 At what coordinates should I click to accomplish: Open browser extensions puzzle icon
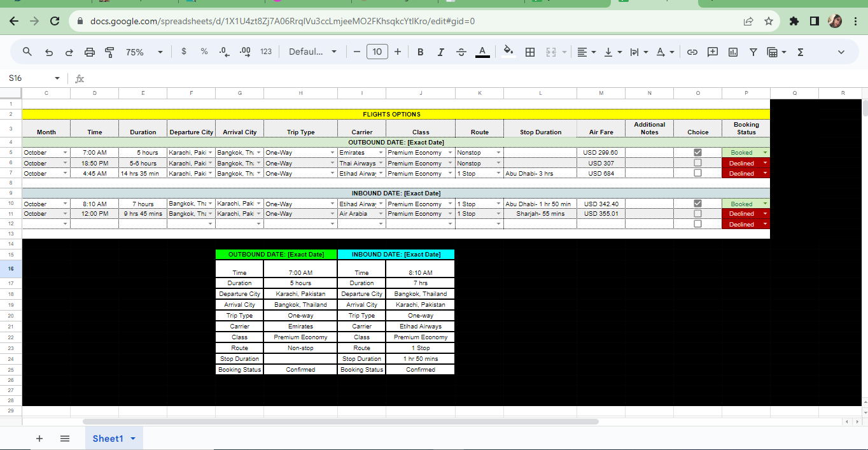click(x=794, y=21)
